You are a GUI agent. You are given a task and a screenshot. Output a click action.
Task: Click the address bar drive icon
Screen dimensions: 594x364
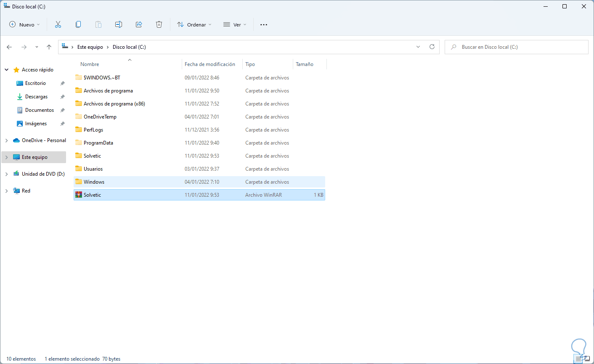[65, 47]
